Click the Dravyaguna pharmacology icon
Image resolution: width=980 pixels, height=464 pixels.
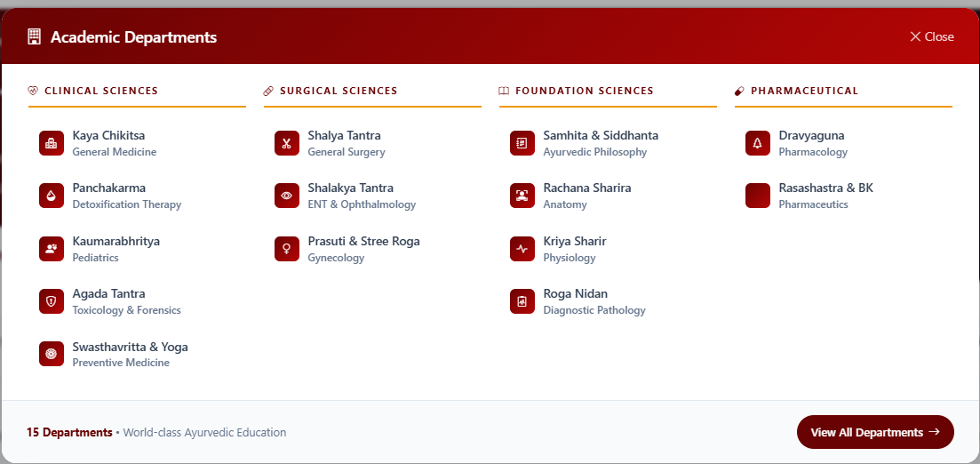(x=757, y=143)
